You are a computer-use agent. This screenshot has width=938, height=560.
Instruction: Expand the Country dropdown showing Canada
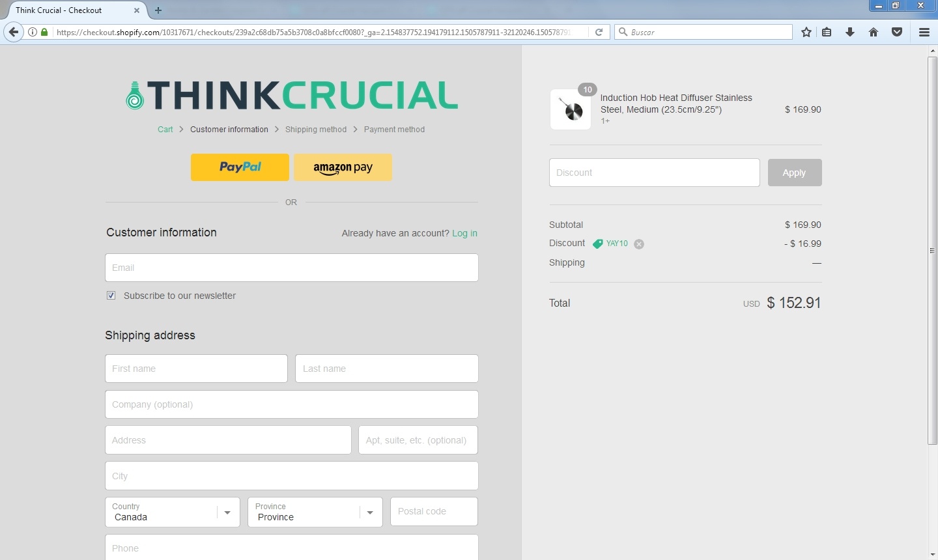pyautogui.click(x=173, y=512)
